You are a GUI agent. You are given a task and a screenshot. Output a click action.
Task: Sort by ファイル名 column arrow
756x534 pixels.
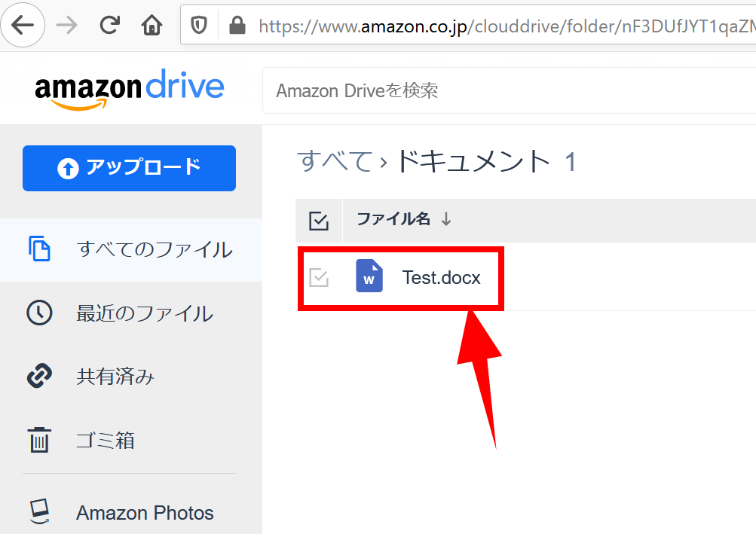click(446, 219)
